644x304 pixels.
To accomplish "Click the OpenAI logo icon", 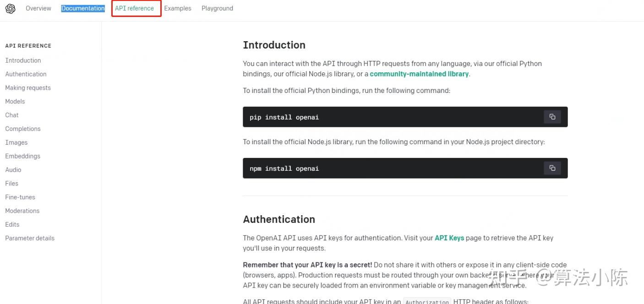I will [x=10, y=9].
